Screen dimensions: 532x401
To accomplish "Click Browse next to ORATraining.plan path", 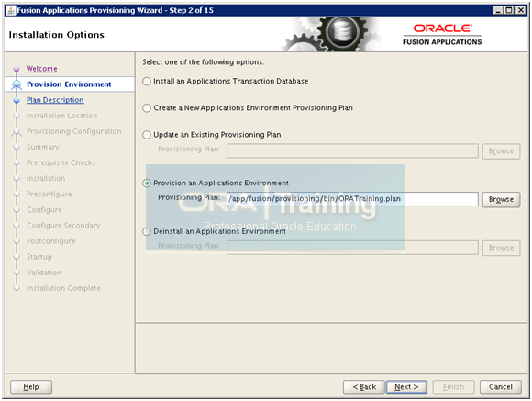I will point(501,199).
